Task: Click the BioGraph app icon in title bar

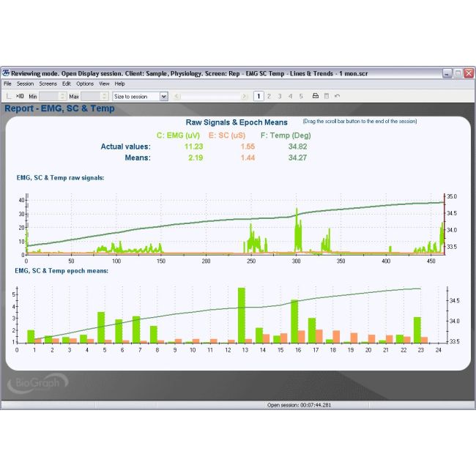Action: pyautogui.click(x=6, y=73)
